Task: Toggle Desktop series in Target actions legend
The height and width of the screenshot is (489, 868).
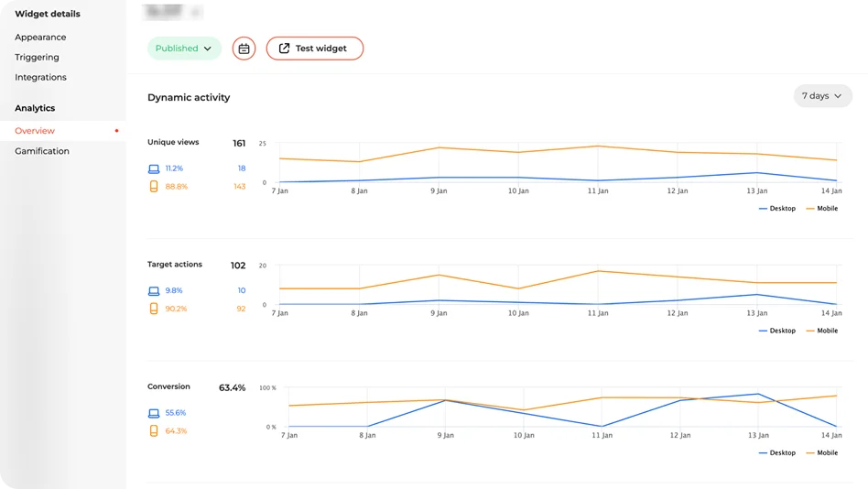Action: [777, 331]
